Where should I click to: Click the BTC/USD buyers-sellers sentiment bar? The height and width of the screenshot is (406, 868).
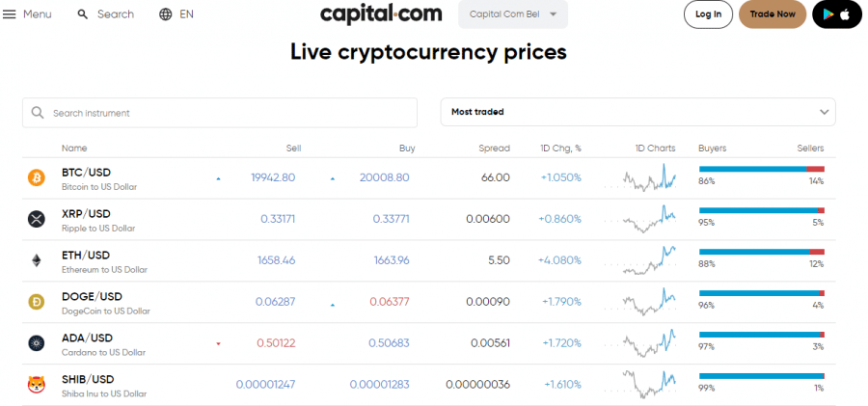pyautogui.click(x=761, y=170)
